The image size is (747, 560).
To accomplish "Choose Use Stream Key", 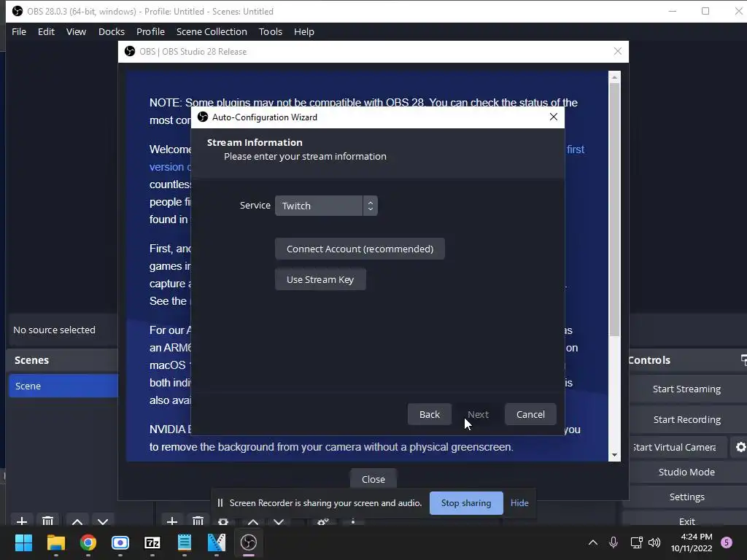I will point(320,279).
